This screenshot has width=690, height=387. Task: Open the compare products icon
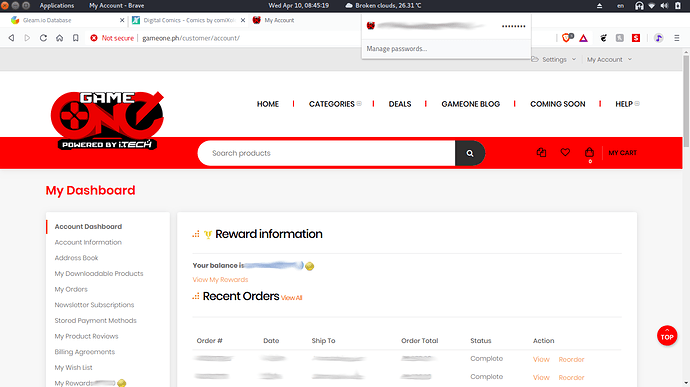[541, 152]
